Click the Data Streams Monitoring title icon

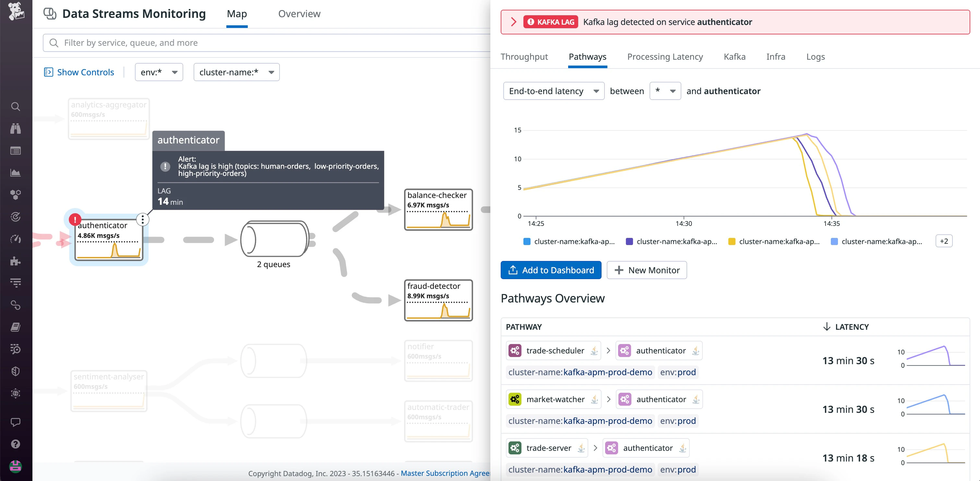(50, 14)
